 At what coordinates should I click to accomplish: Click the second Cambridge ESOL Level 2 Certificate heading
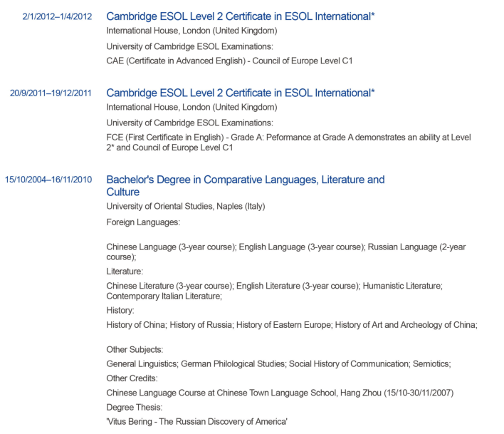click(241, 93)
